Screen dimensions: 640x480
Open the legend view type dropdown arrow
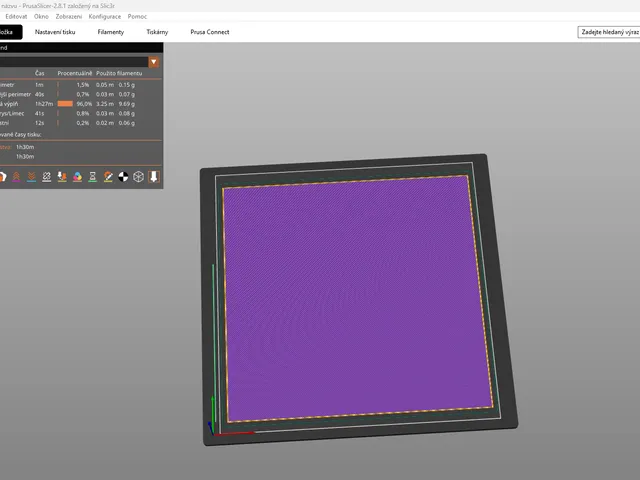point(153,62)
